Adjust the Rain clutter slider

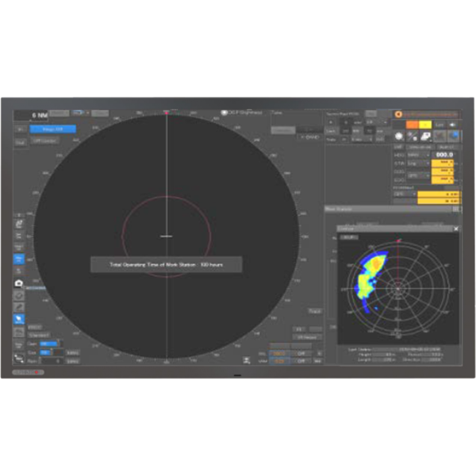[50, 361]
